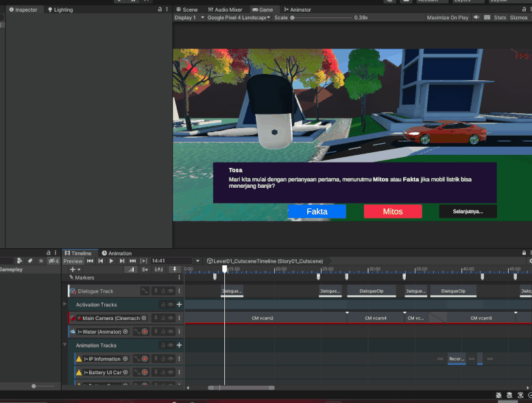Jump to the start of the timeline
The height and width of the screenshot is (403, 532).
coord(90,261)
